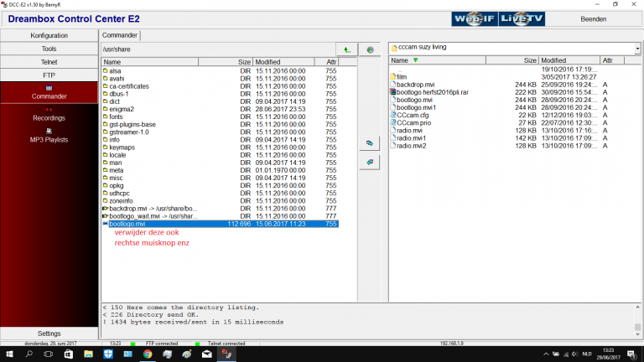Viewport: 644px width, 362px height.
Task: Switch to the Commander tab
Action: pos(120,35)
